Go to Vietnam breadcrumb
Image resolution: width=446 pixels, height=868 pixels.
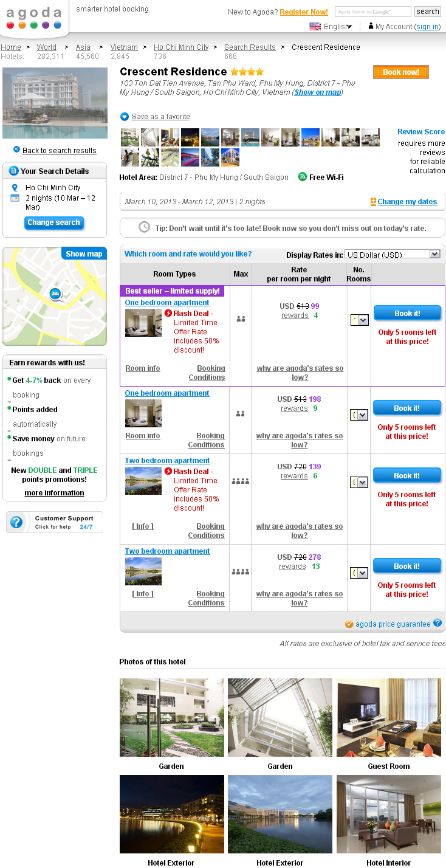coord(124,47)
